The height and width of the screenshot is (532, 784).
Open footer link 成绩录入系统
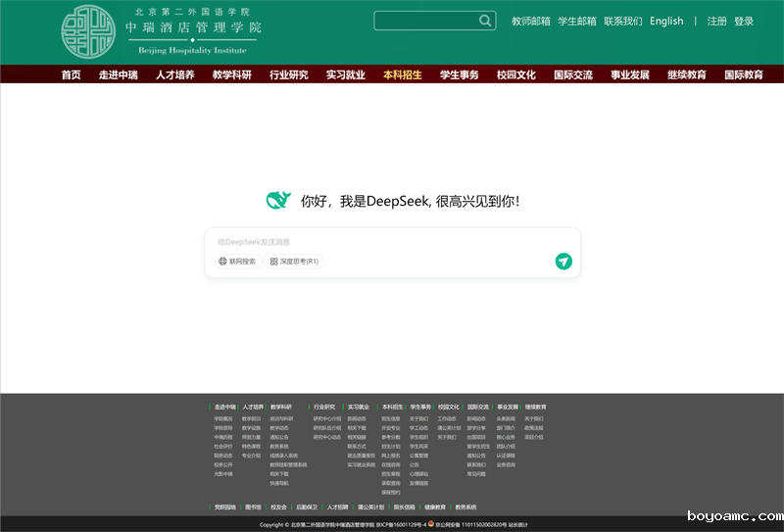[x=284, y=456]
